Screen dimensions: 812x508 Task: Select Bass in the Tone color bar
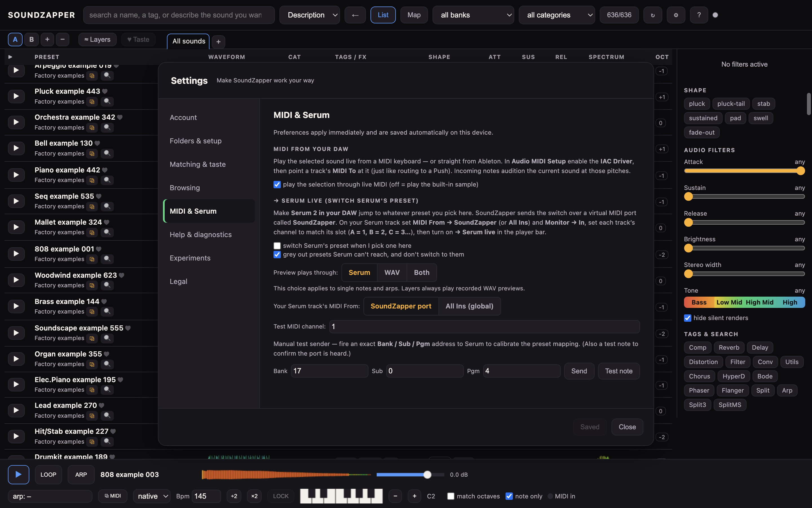pyautogui.click(x=699, y=302)
